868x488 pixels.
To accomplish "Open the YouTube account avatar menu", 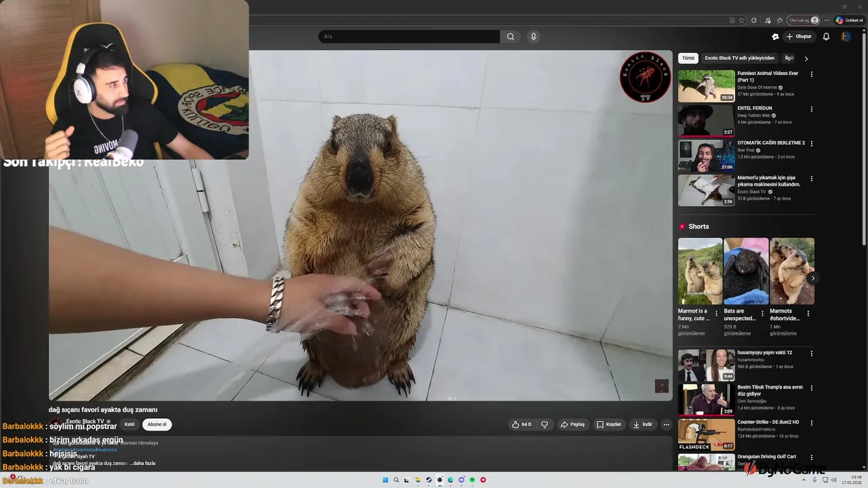I will pos(845,37).
